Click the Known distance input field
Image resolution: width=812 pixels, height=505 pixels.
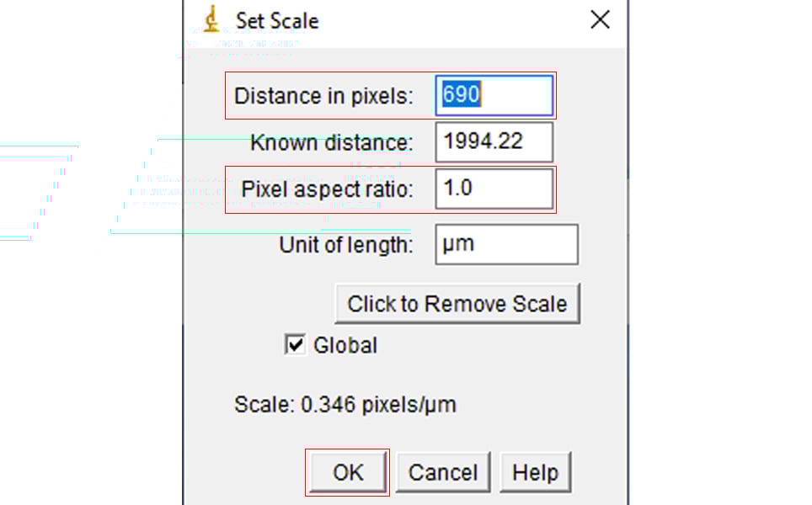click(x=494, y=142)
